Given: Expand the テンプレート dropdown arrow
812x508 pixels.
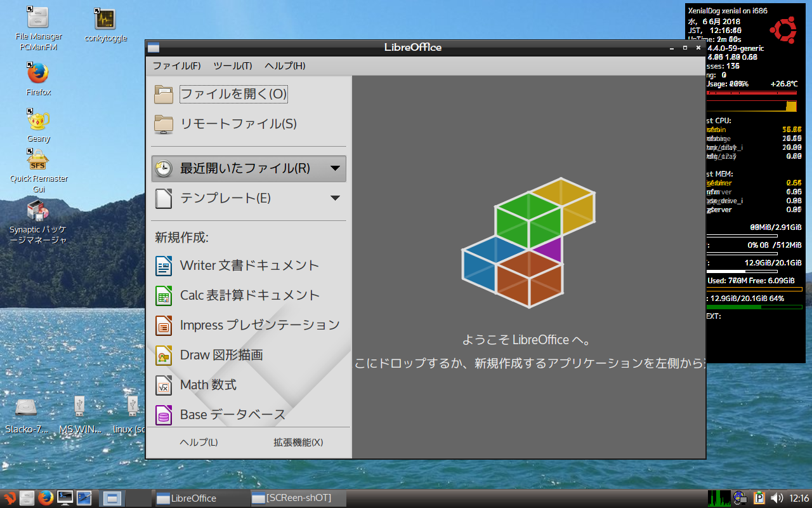Looking at the screenshot, I should 336,199.
